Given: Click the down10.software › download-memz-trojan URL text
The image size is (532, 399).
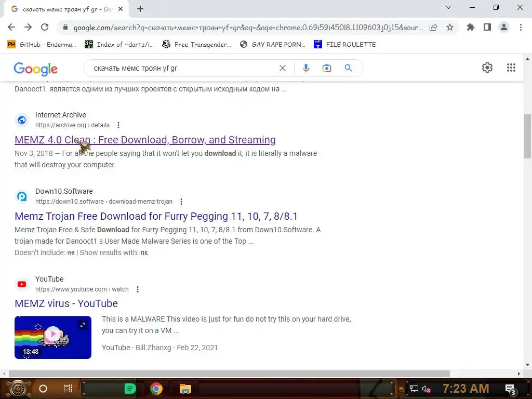Looking at the screenshot, I should point(104,202).
